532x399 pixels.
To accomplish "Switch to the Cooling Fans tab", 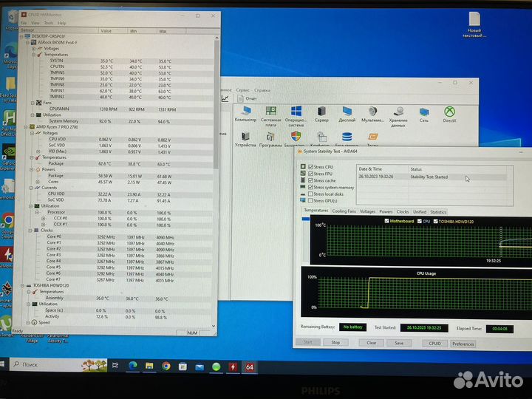I will coord(344,211).
